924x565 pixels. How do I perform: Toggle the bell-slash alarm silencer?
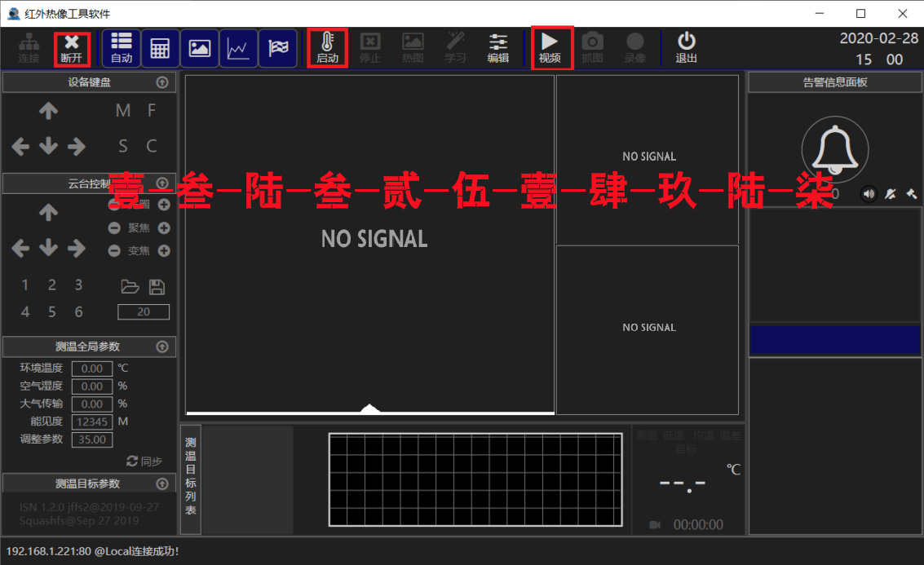tap(891, 193)
